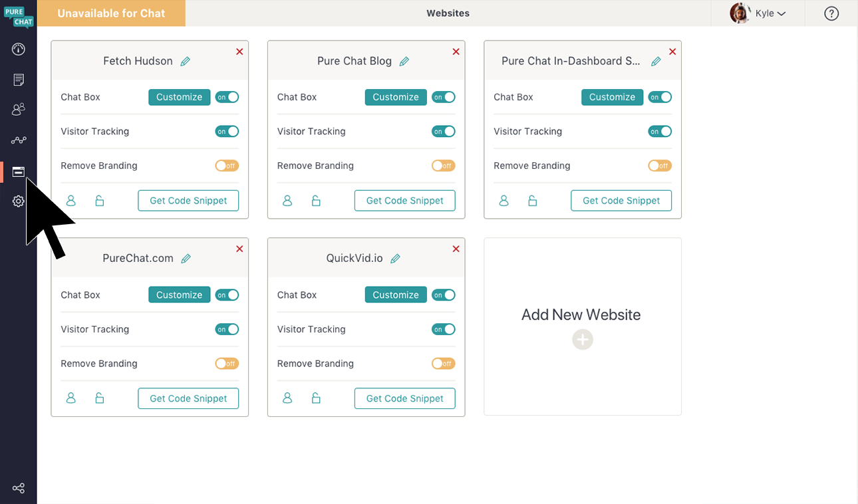Open the Pure Chat logo home
858x504 pixels.
tap(19, 17)
